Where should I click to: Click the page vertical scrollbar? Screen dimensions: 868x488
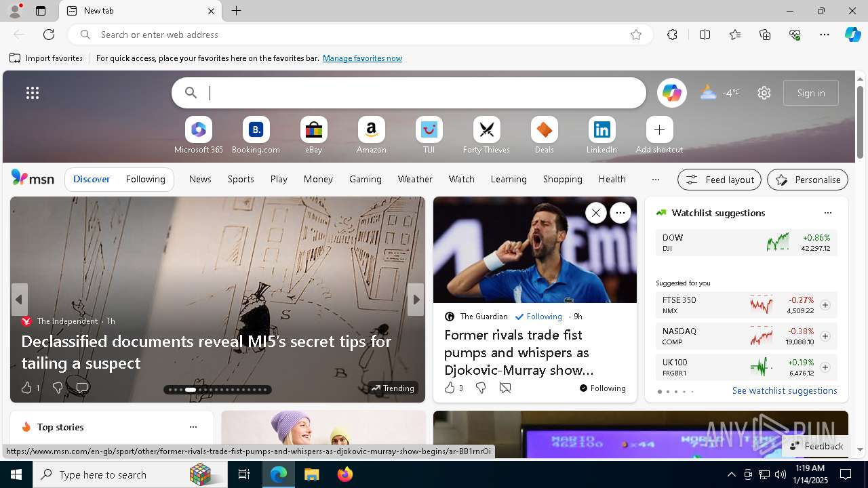[x=861, y=123]
